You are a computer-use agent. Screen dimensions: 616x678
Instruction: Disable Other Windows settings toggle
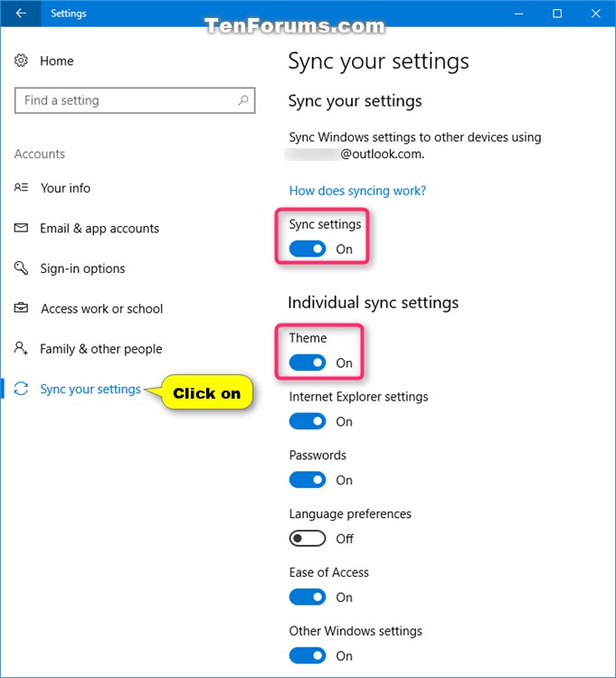coord(308,655)
